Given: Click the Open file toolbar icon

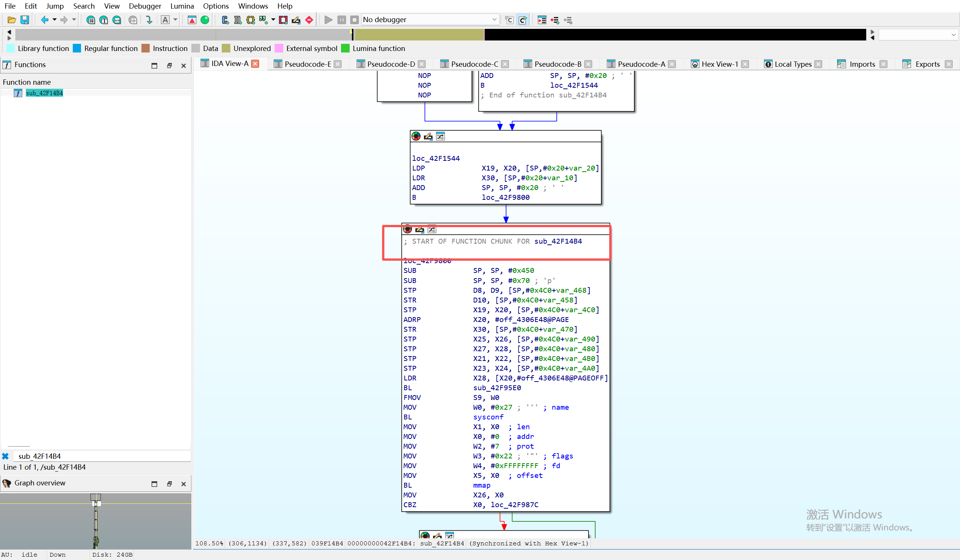Looking at the screenshot, I should tap(11, 20).
